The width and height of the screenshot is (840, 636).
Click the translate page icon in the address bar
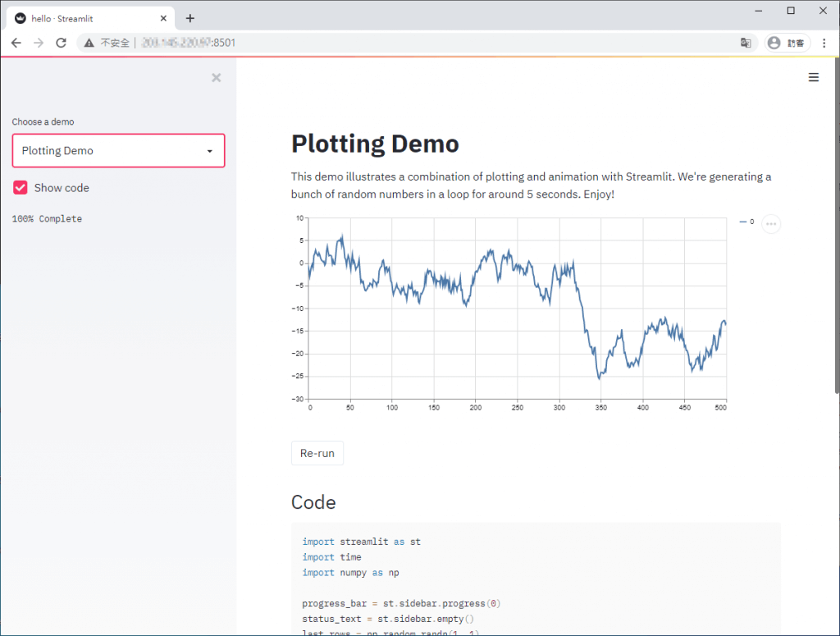(746, 43)
